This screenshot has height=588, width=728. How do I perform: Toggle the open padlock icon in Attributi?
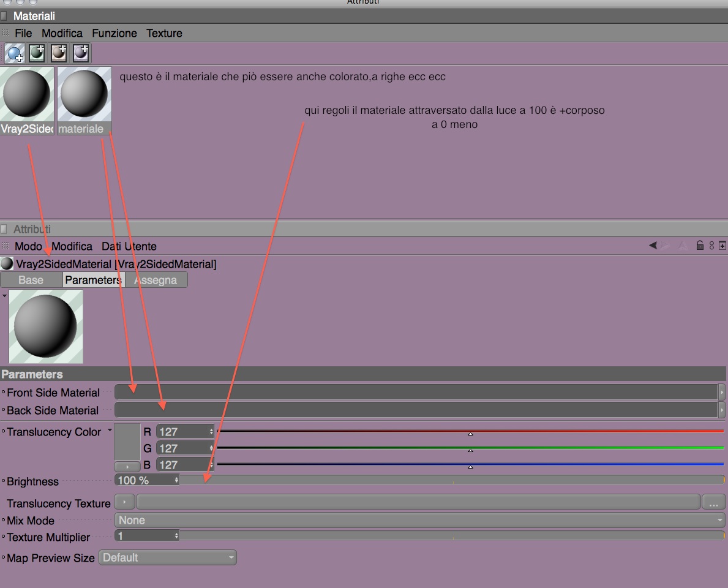tap(700, 245)
